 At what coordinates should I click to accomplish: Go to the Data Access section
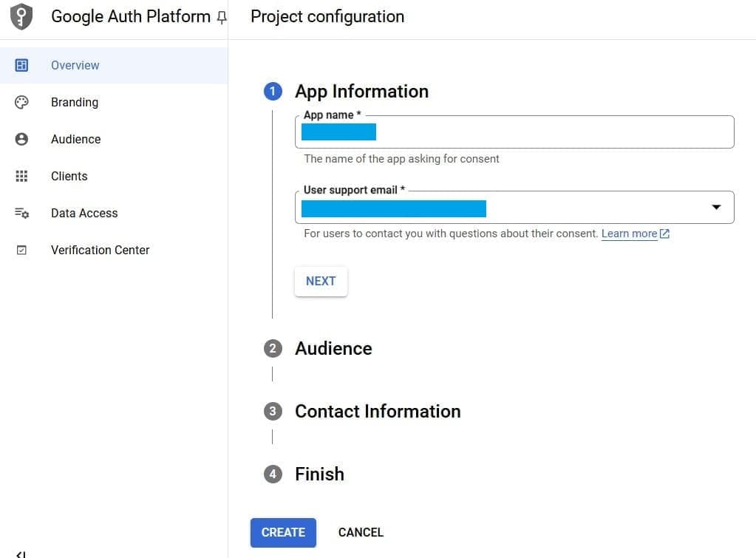click(84, 213)
